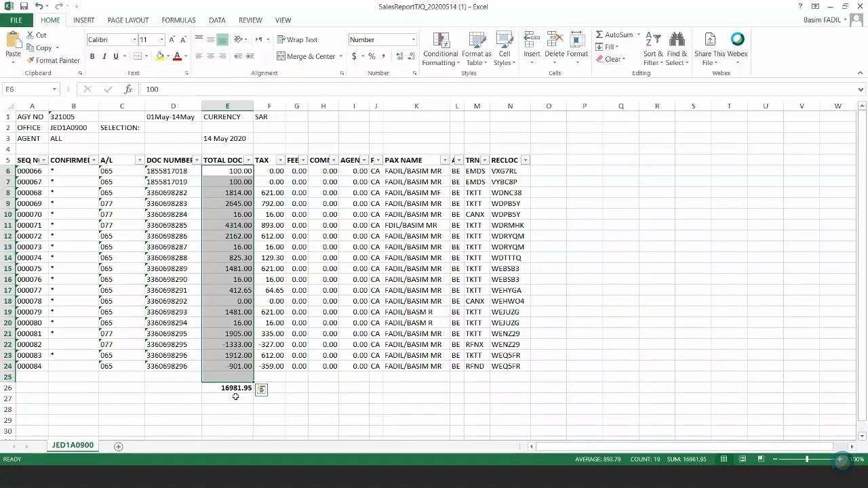
Task: Switch to the PAGE LAYOUT tab
Action: point(128,20)
